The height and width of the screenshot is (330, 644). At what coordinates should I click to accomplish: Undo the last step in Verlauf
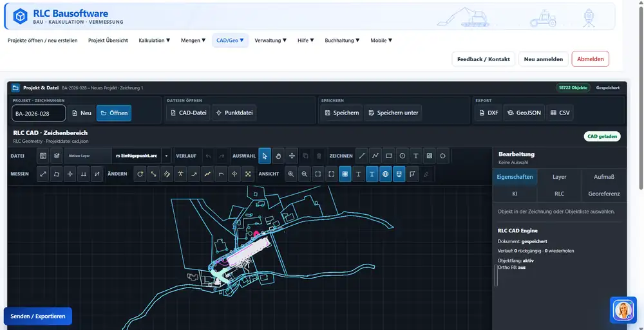[208, 156]
